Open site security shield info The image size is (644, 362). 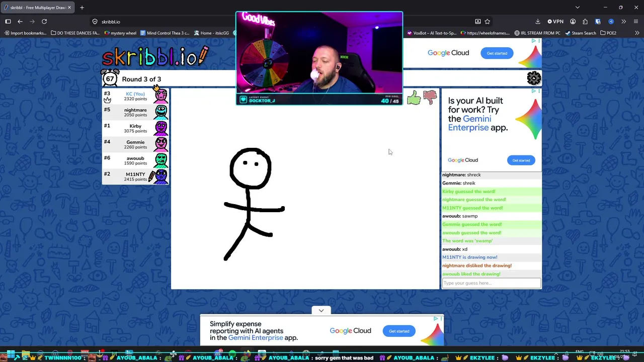pyautogui.click(x=95, y=22)
